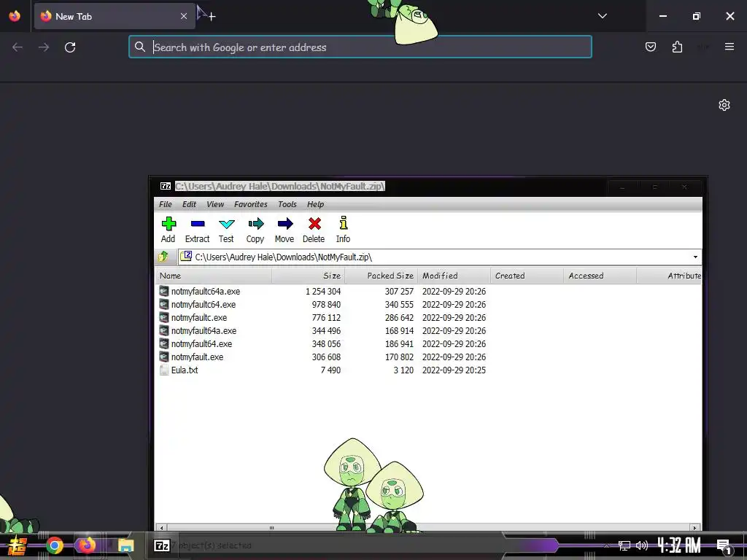
Task: Open File Explorer from taskbar
Action: pos(125,545)
